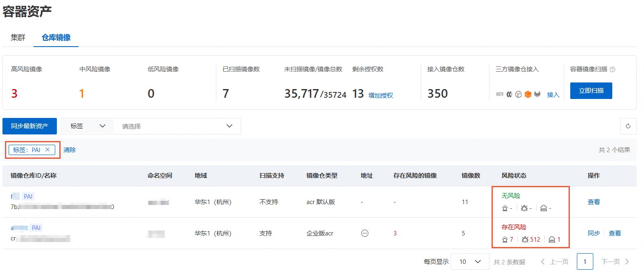This screenshot has height=280, width=644.
Task: Click the 风险状态 column header
Action: click(514, 175)
